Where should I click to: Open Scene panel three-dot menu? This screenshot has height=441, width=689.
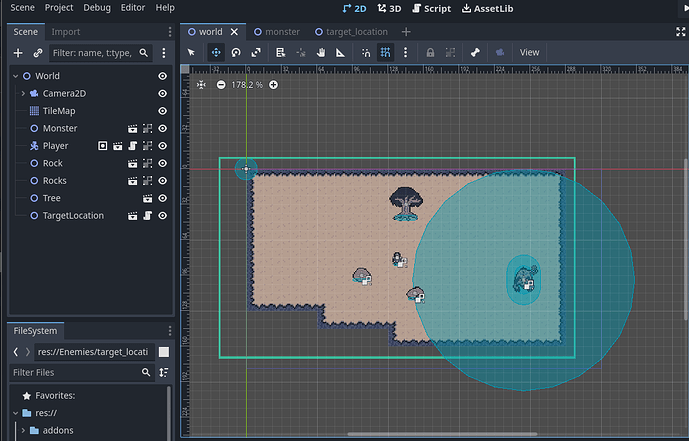click(170, 32)
